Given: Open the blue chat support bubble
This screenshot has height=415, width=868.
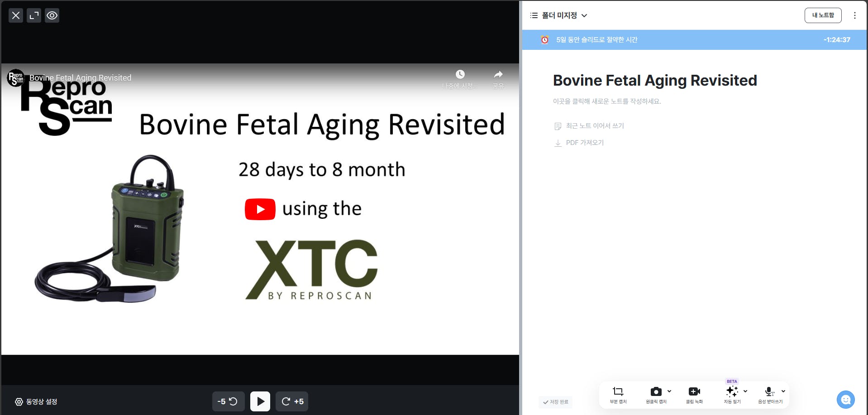Looking at the screenshot, I should click(x=846, y=400).
